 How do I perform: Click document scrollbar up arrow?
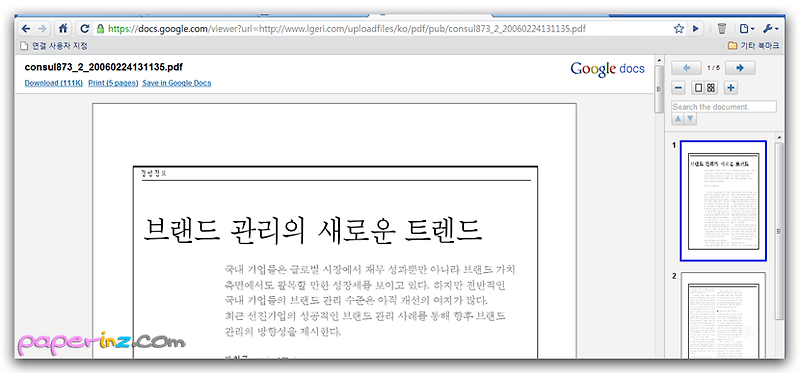659,60
